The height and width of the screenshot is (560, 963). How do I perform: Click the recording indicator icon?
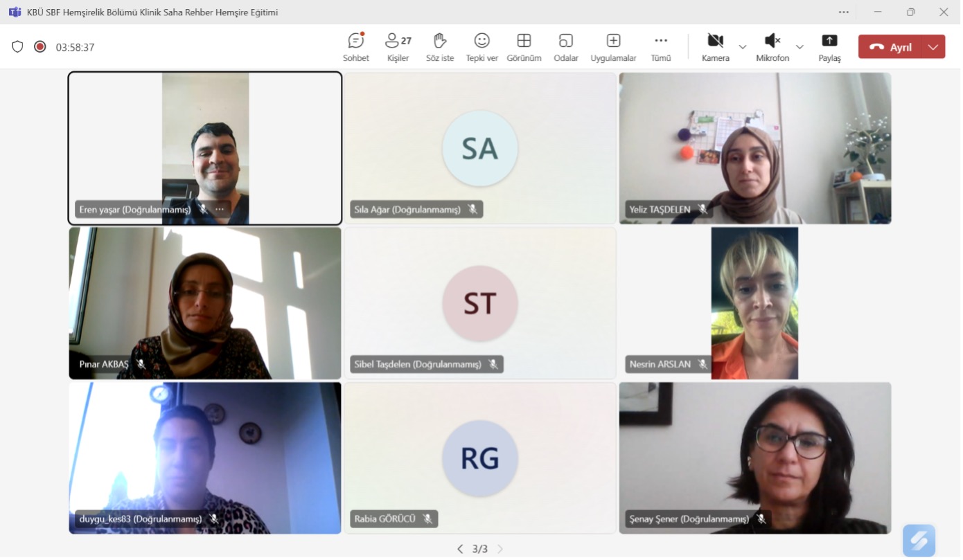tap(40, 47)
